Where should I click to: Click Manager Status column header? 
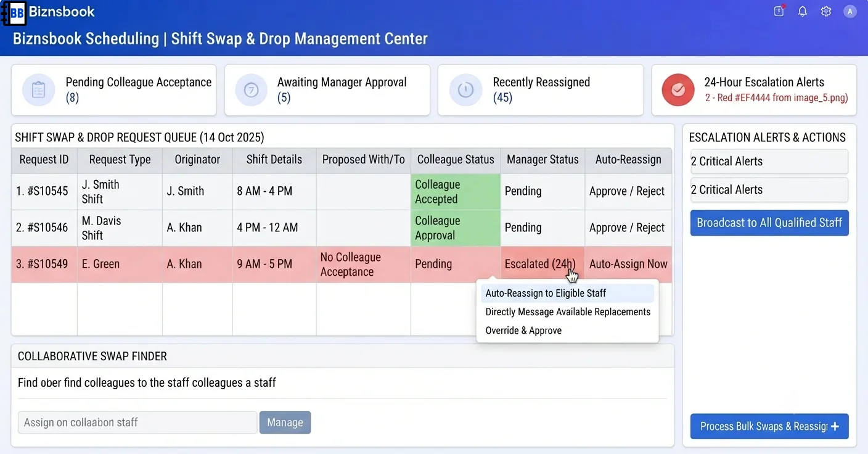pyautogui.click(x=542, y=159)
